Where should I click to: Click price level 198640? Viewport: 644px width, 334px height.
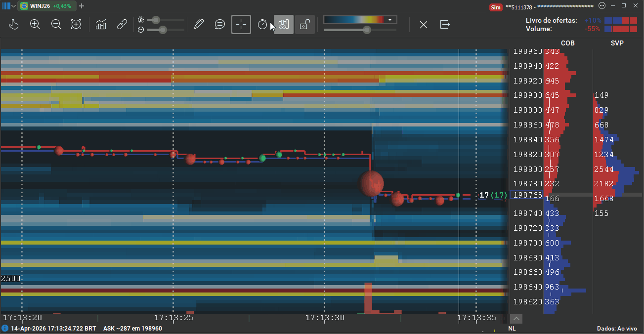pyautogui.click(x=528, y=287)
